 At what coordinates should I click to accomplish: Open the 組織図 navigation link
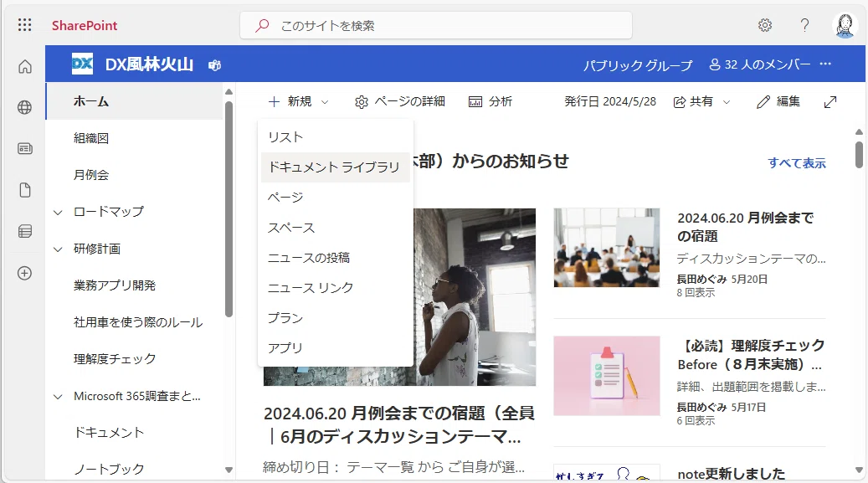click(91, 138)
